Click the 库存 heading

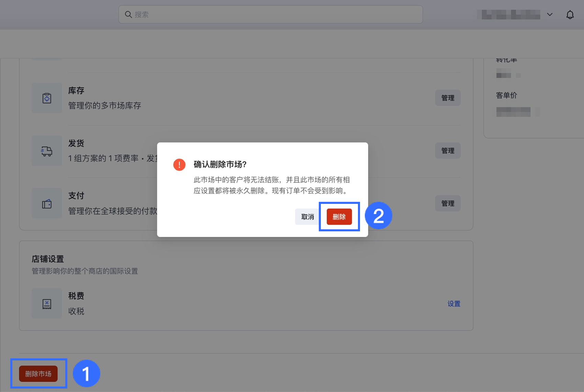[76, 91]
